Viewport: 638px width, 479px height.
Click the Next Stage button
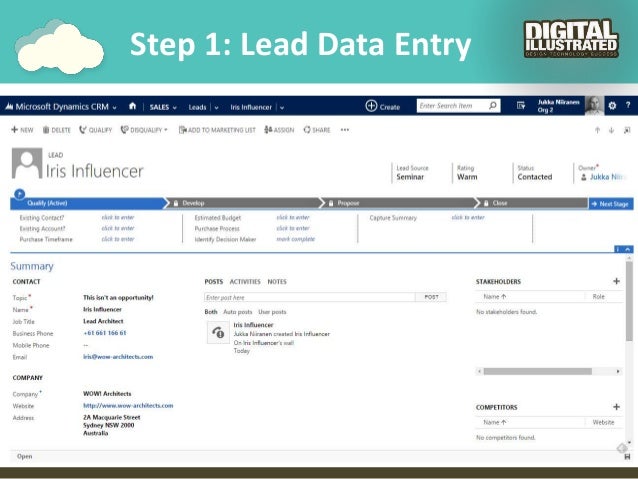tap(611, 203)
